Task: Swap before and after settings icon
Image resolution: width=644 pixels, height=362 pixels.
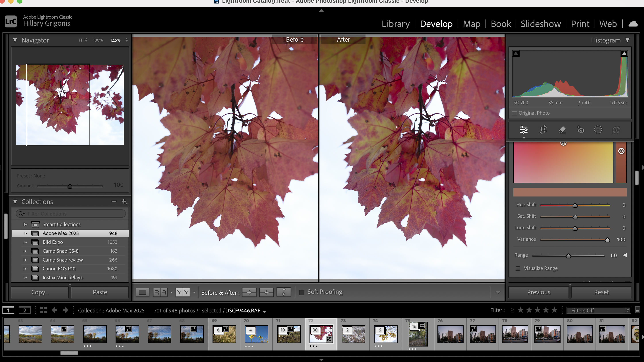Action: coord(284,292)
